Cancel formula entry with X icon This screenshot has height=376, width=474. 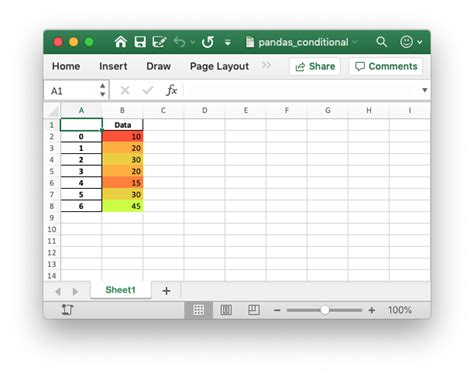tap(125, 90)
